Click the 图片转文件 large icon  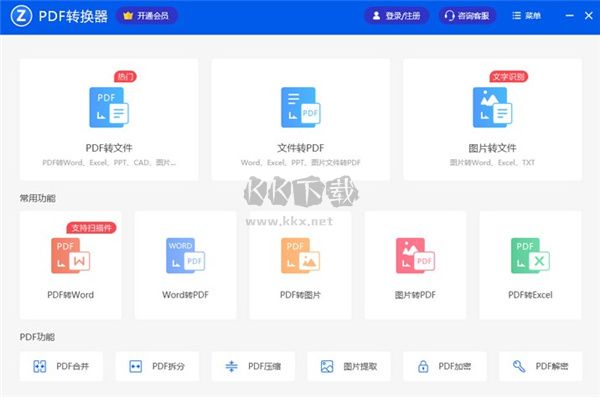click(492, 108)
